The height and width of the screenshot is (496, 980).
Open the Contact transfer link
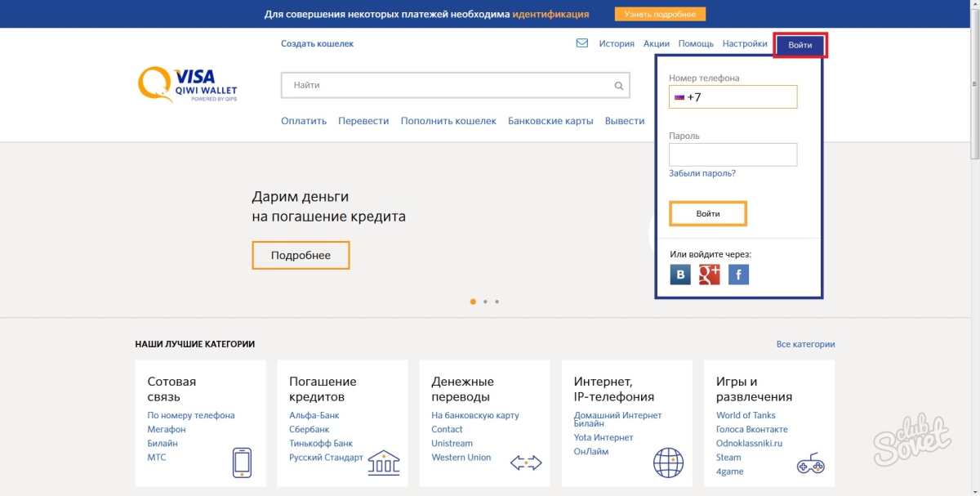coord(447,429)
